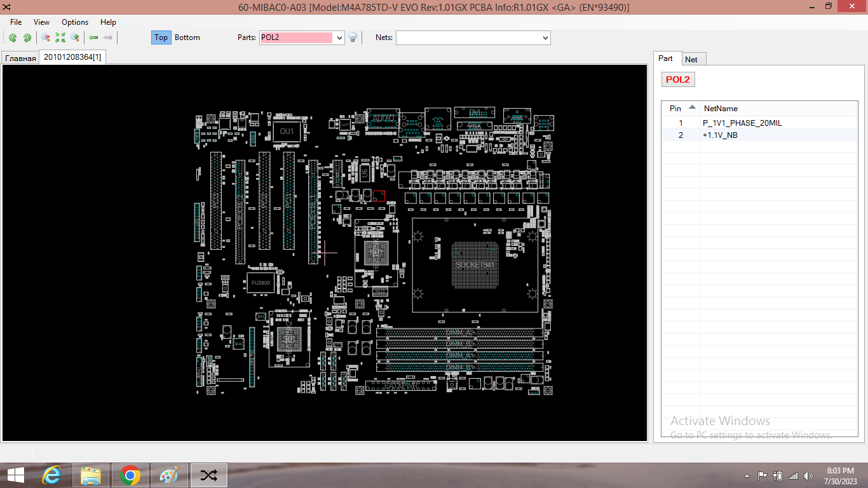
Task: Click the rotate right toolbar icon
Action: point(27,38)
